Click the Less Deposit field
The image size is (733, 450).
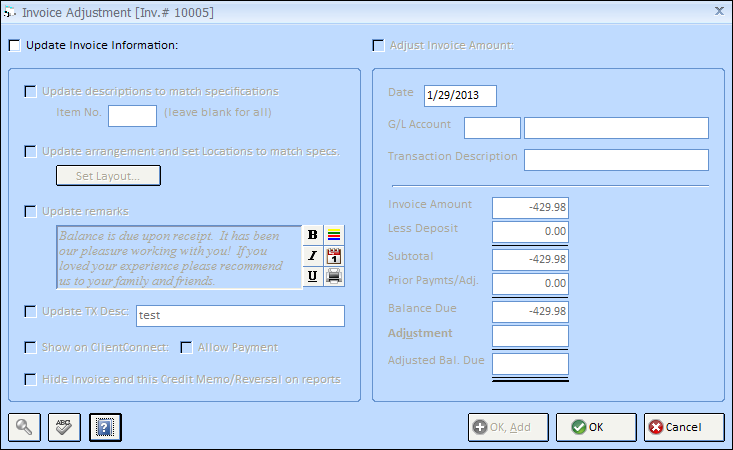[530, 232]
